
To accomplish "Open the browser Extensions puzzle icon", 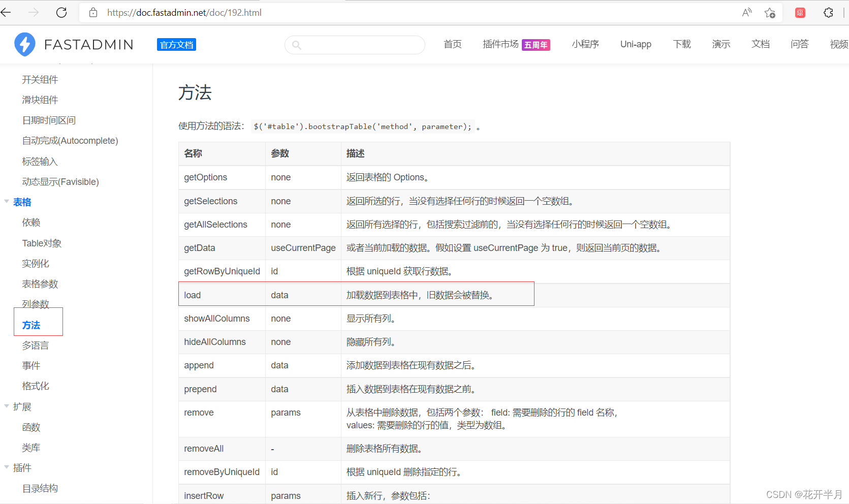I will (x=828, y=12).
